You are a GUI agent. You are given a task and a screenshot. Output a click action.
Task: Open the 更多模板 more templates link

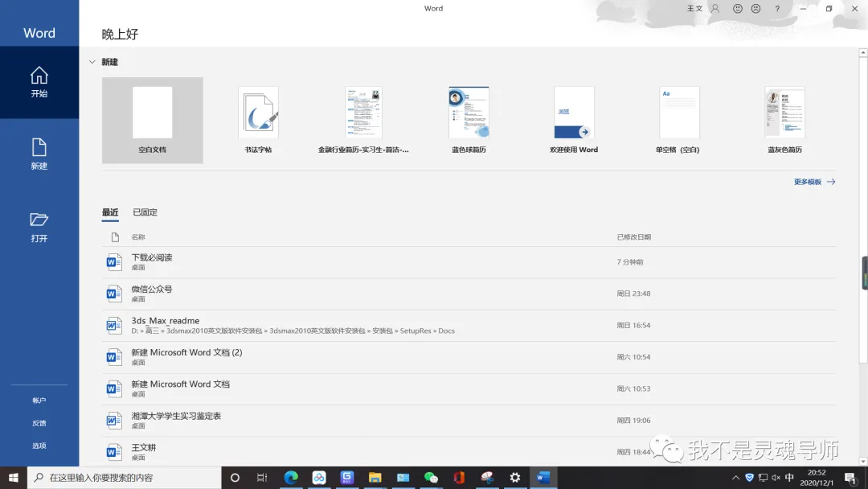tap(814, 182)
